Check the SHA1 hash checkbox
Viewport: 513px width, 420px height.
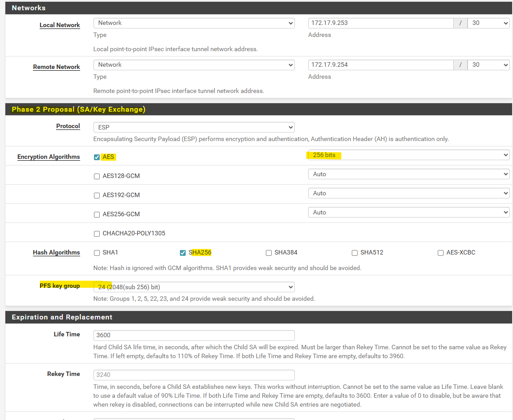pos(97,253)
